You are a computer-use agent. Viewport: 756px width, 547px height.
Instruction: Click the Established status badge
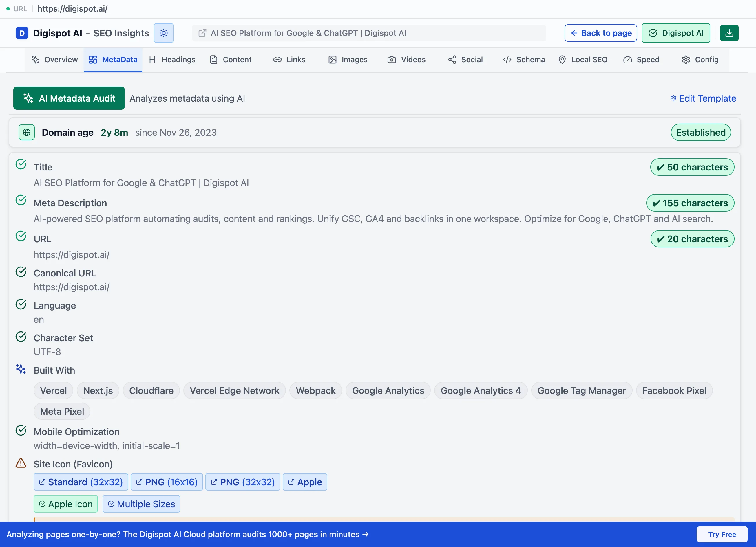point(701,133)
